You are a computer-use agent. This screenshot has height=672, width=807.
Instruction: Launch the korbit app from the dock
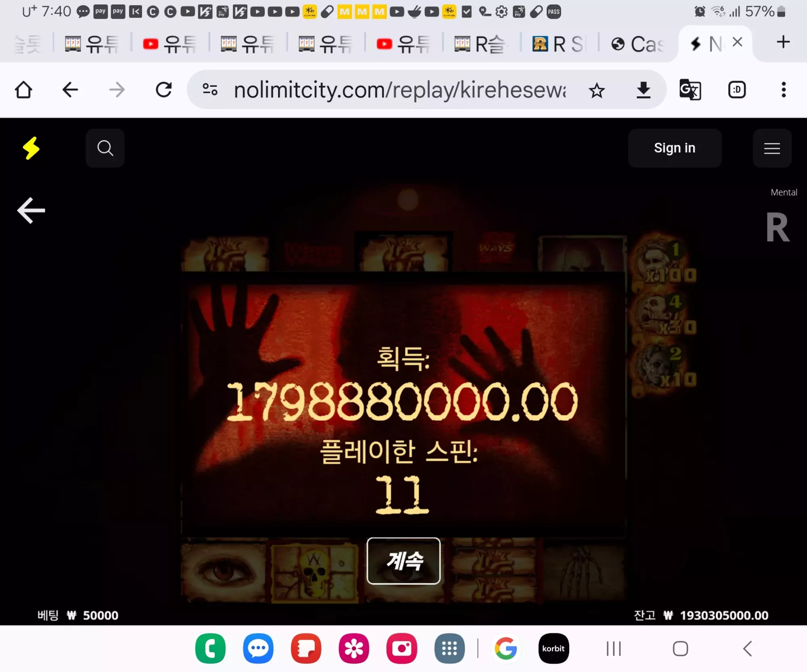click(x=553, y=649)
